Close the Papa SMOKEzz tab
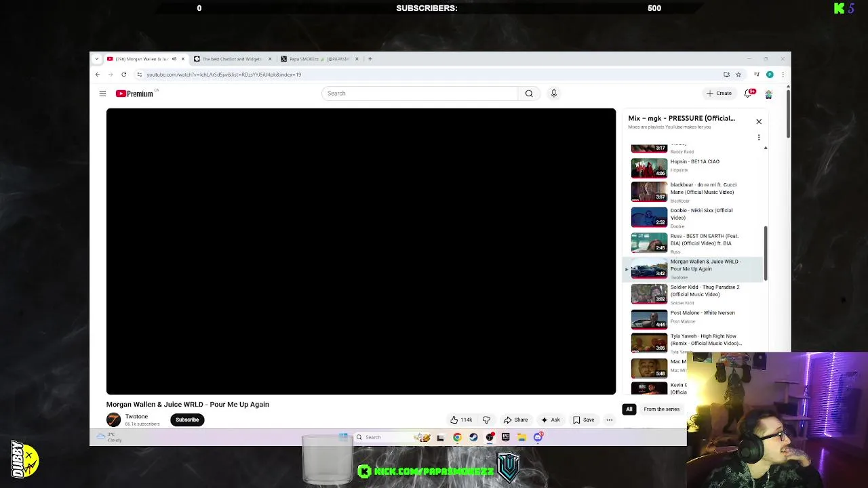The height and width of the screenshot is (488, 868). click(x=357, y=59)
